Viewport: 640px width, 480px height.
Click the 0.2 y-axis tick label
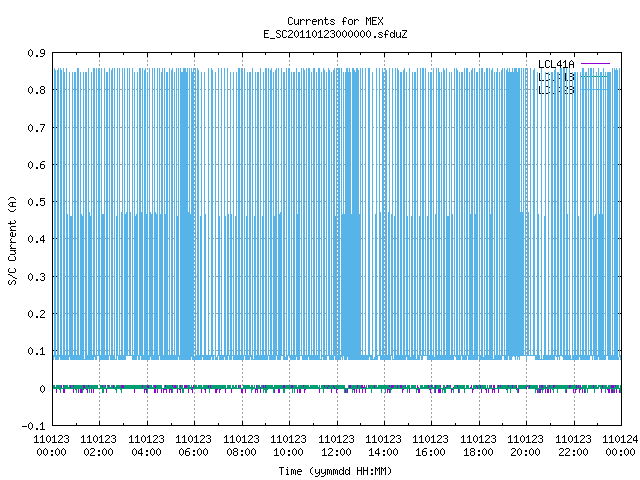click(36, 314)
